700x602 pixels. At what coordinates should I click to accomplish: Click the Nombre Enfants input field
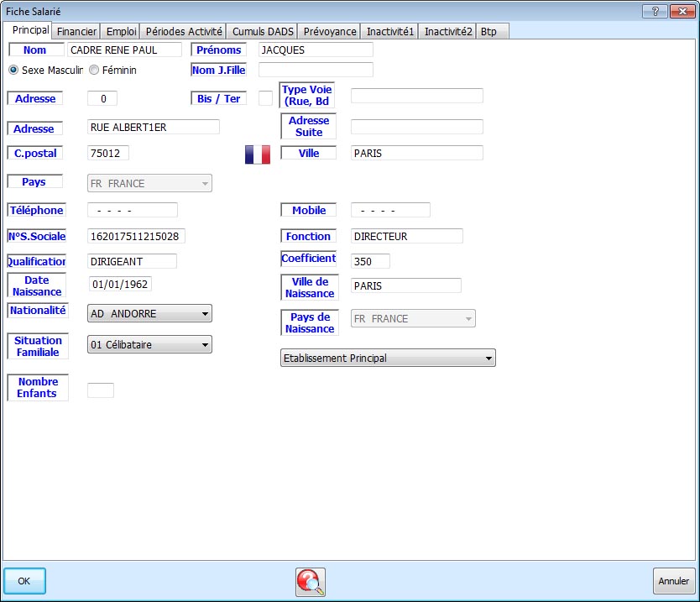[x=101, y=390]
